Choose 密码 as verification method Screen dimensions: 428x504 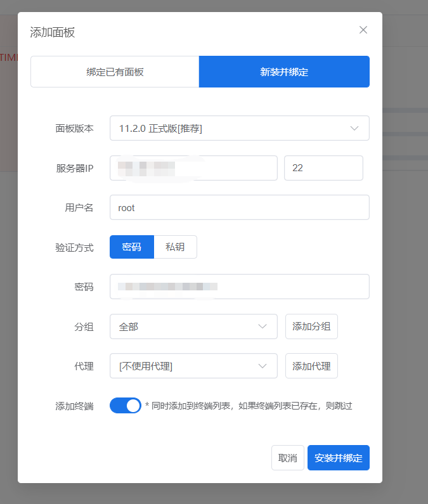[132, 247]
